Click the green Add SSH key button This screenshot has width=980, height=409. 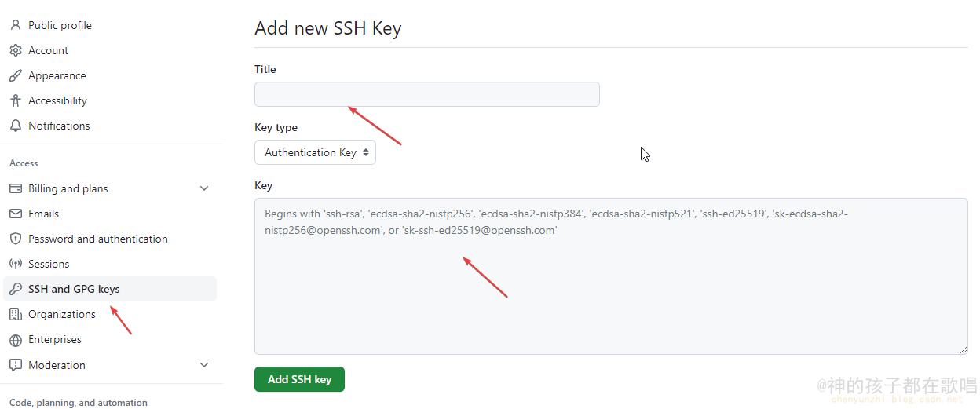(x=299, y=379)
